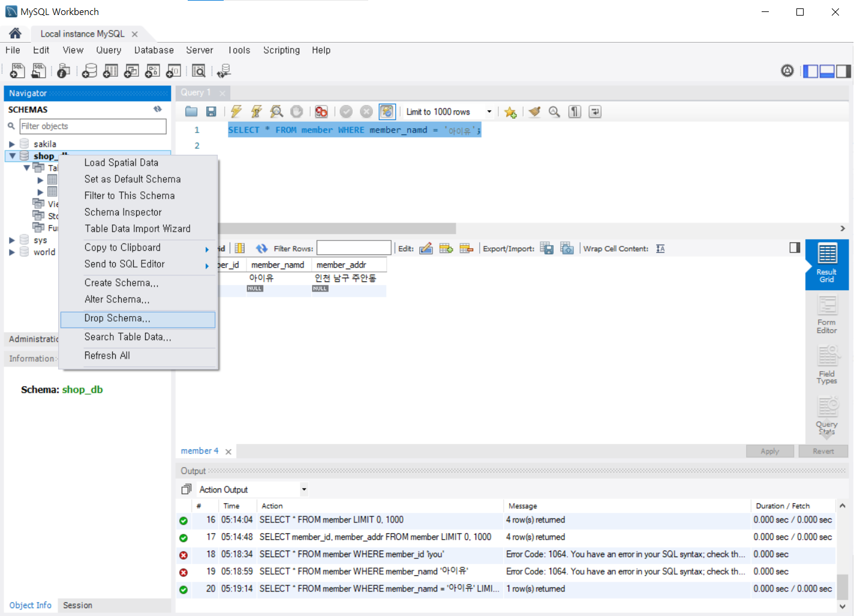Refresh the result grid icon
This screenshot has width=854, height=616.
[261, 248]
